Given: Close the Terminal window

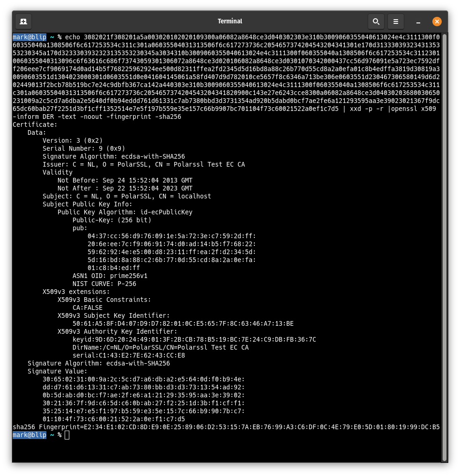Looking at the screenshot, I should click(437, 21).
